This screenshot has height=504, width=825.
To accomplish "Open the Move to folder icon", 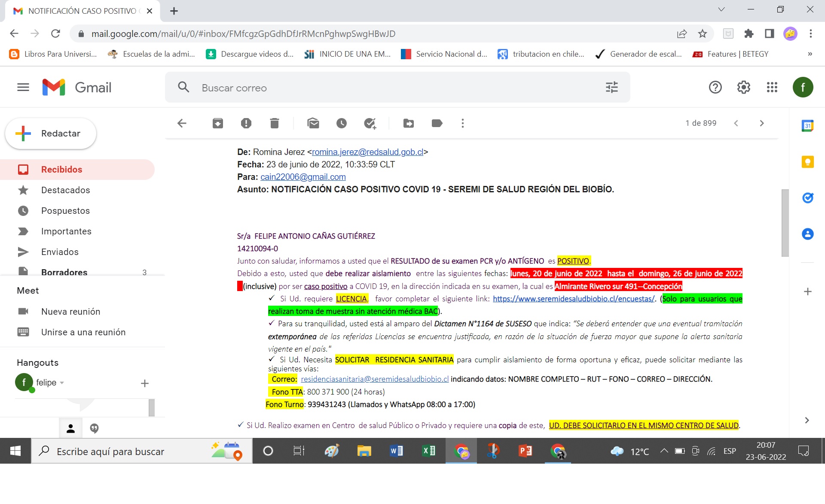I will [409, 124].
